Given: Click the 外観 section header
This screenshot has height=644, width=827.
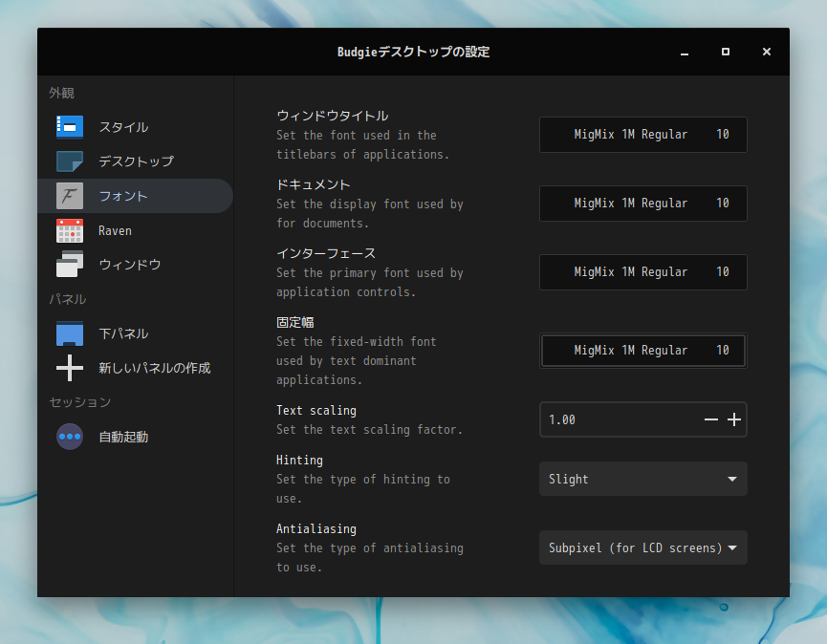Looking at the screenshot, I should point(62,93).
